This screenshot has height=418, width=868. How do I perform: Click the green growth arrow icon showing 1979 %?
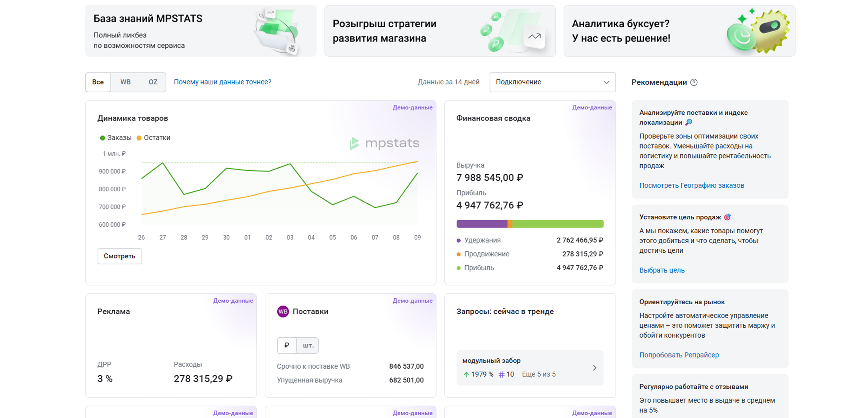466,374
